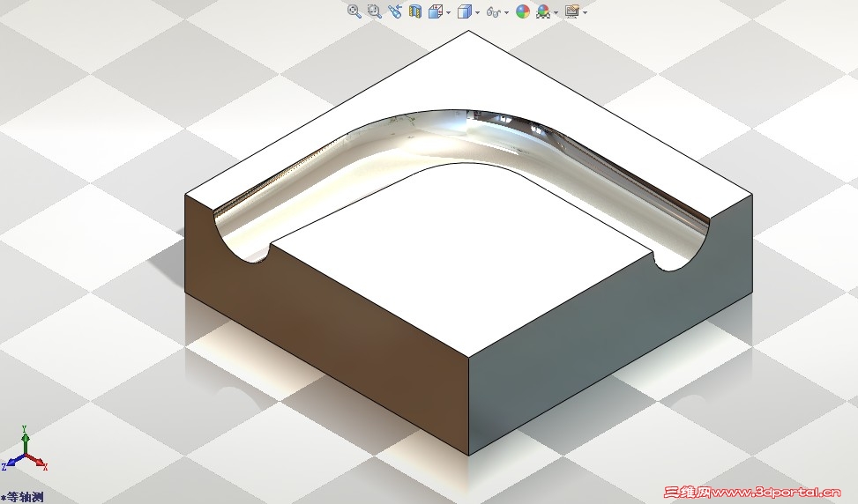Image resolution: width=858 pixels, height=504 pixels.
Task: Click the Previous View icon
Action: pos(394,11)
